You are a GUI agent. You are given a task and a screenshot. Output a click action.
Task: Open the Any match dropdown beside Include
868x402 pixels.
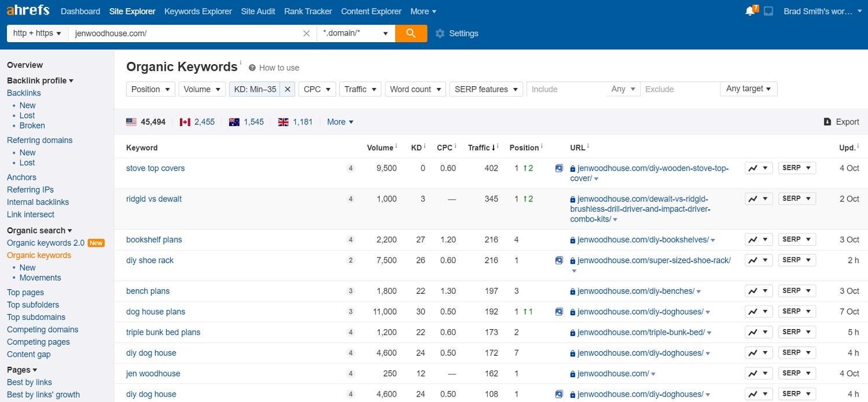(623, 89)
